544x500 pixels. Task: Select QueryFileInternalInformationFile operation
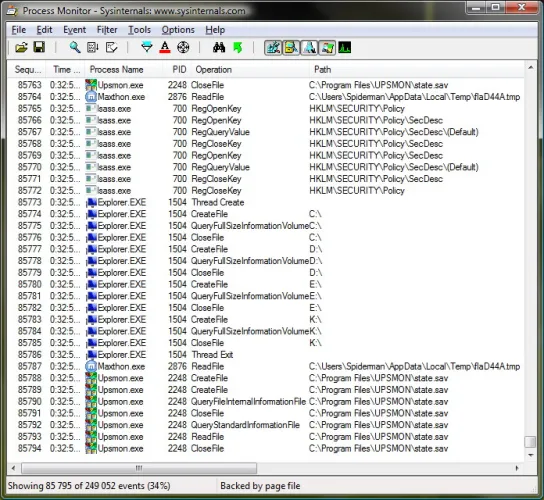248,401
